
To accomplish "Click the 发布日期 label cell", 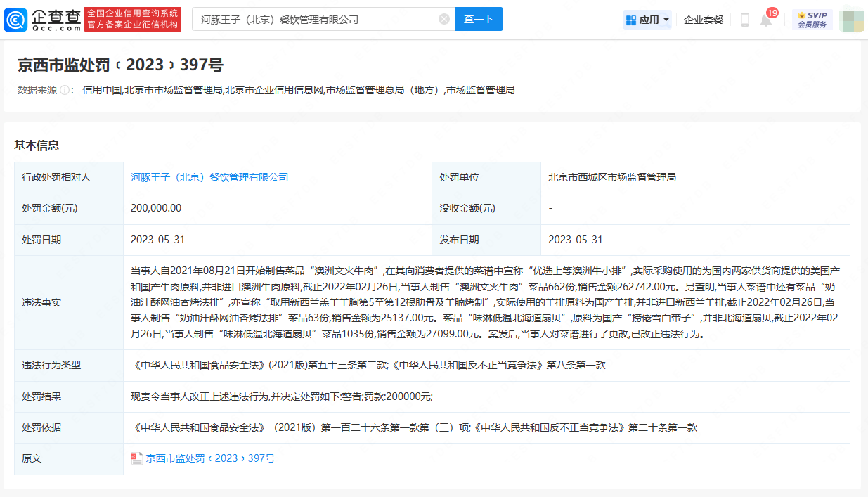I will pyautogui.click(x=486, y=240).
